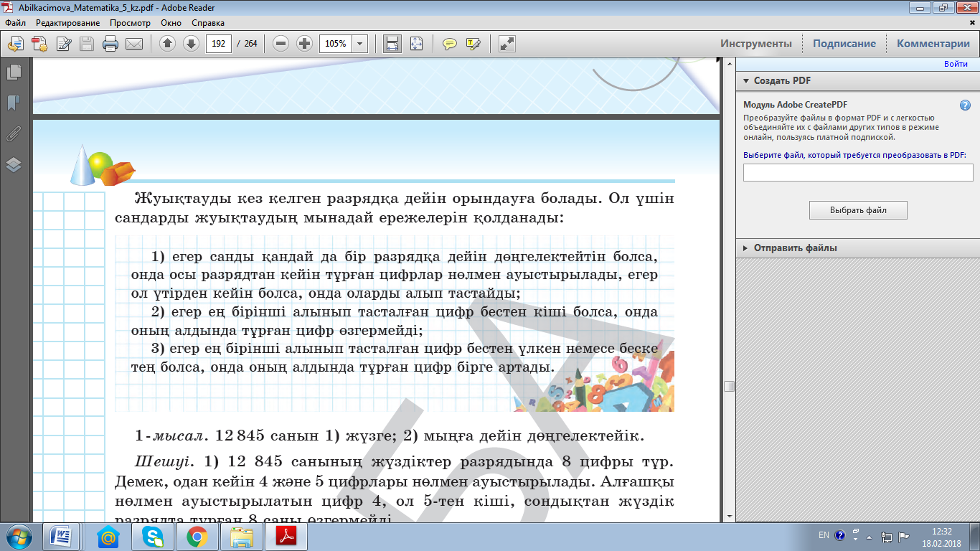Add a sticky note comment
The height and width of the screenshot is (551, 980).
pyautogui.click(x=450, y=44)
